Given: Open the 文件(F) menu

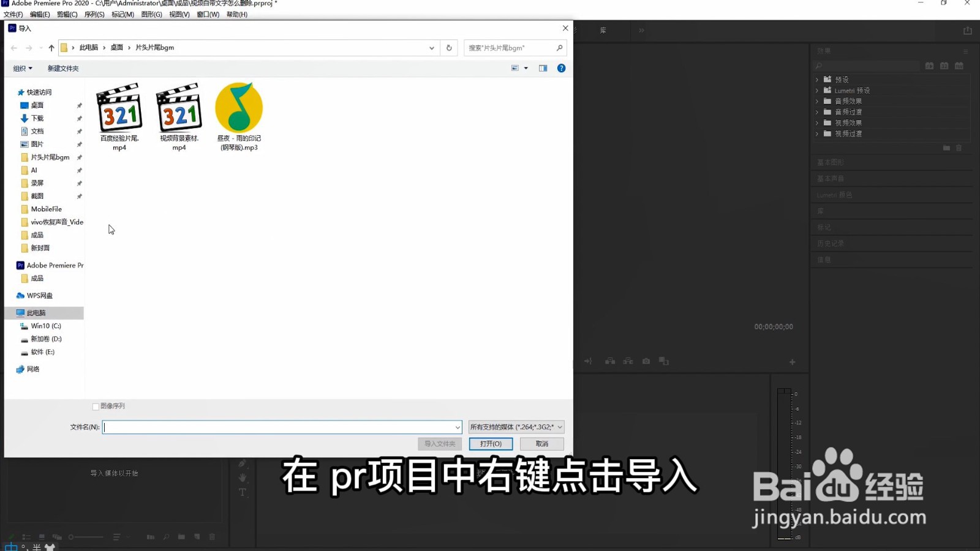Looking at the screenshot, I should 13,13.
